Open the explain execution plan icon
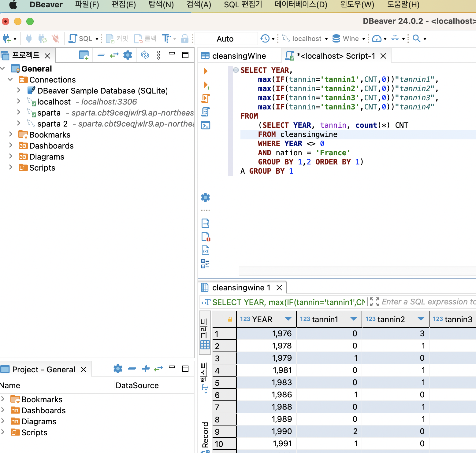This screenshot has height=453, width=476. (206, 112)
